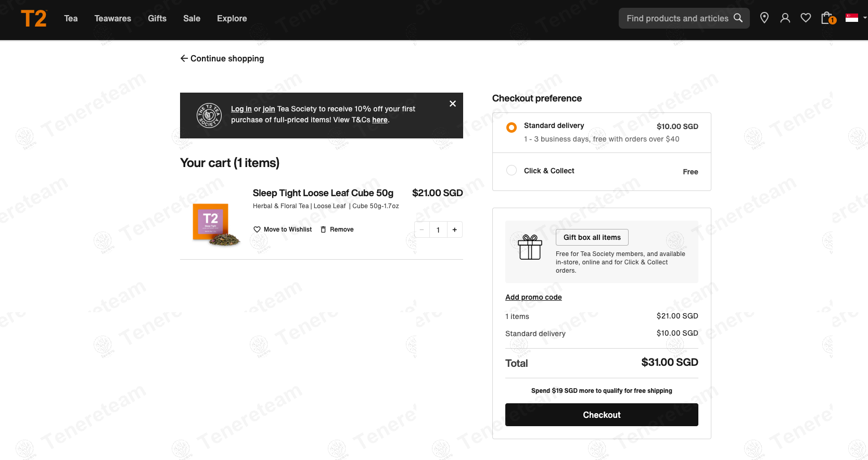Open the country flag dropdown
The image size is (868, 460).
point(856,18)
